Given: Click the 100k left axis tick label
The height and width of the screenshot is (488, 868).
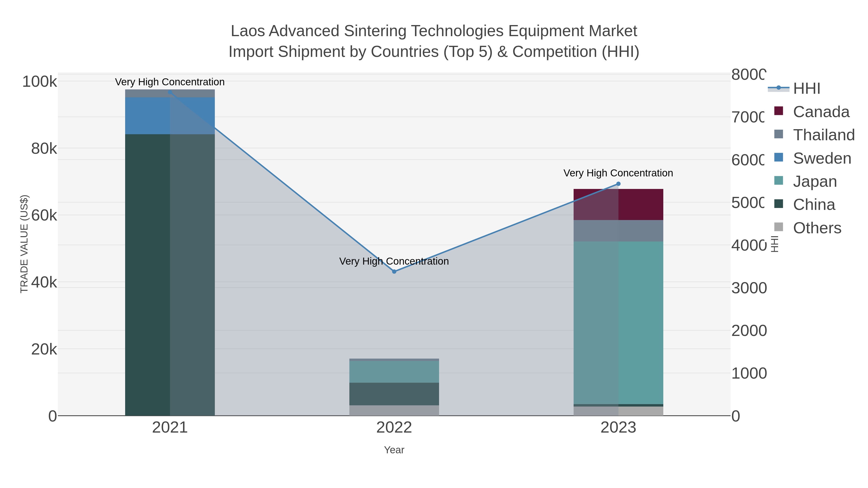Looking at the screenshot, I should (x=40, y=81).
